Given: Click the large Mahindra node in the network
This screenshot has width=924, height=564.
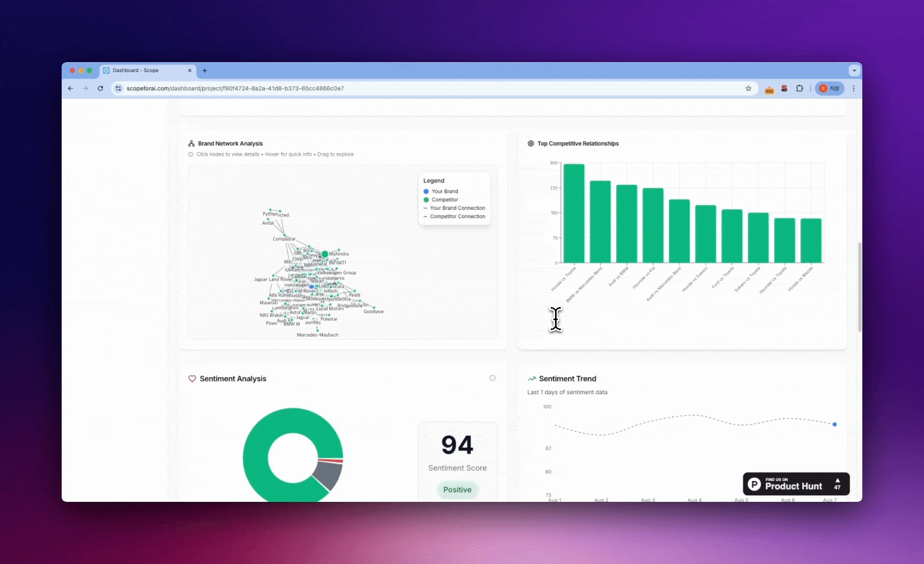Looking at the screenshot, I should point(325,254).
